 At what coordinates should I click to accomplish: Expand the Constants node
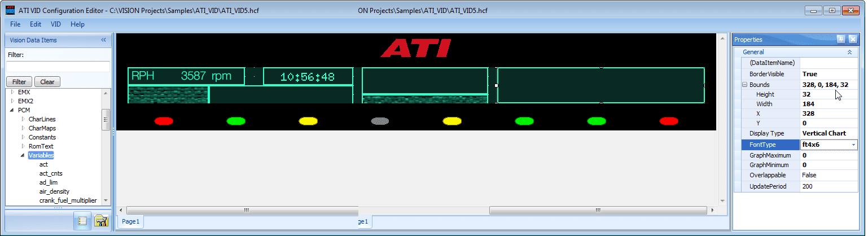[23, 137]
